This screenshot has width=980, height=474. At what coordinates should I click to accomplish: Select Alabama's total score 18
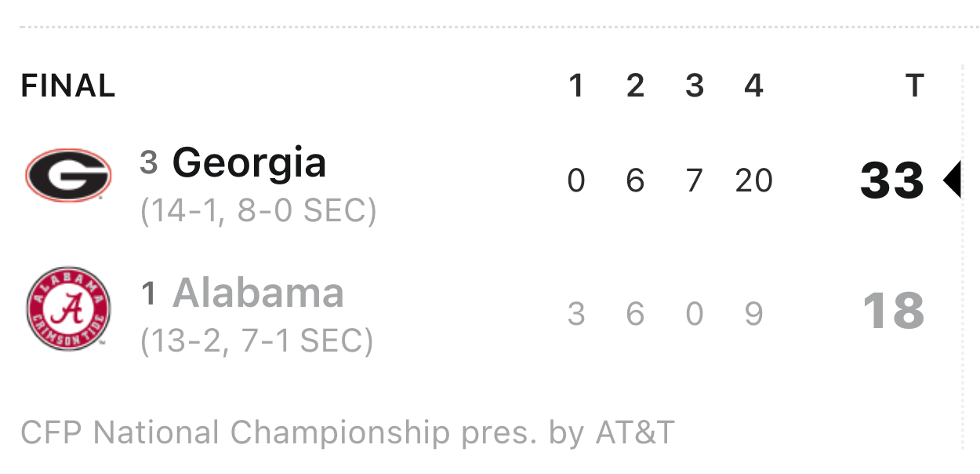coord(894,312)
